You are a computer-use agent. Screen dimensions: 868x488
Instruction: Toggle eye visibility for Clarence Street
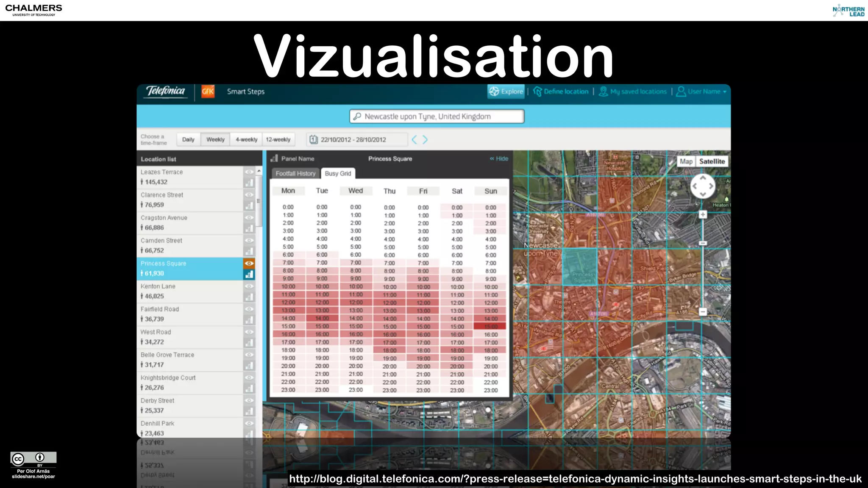point(249,195)
